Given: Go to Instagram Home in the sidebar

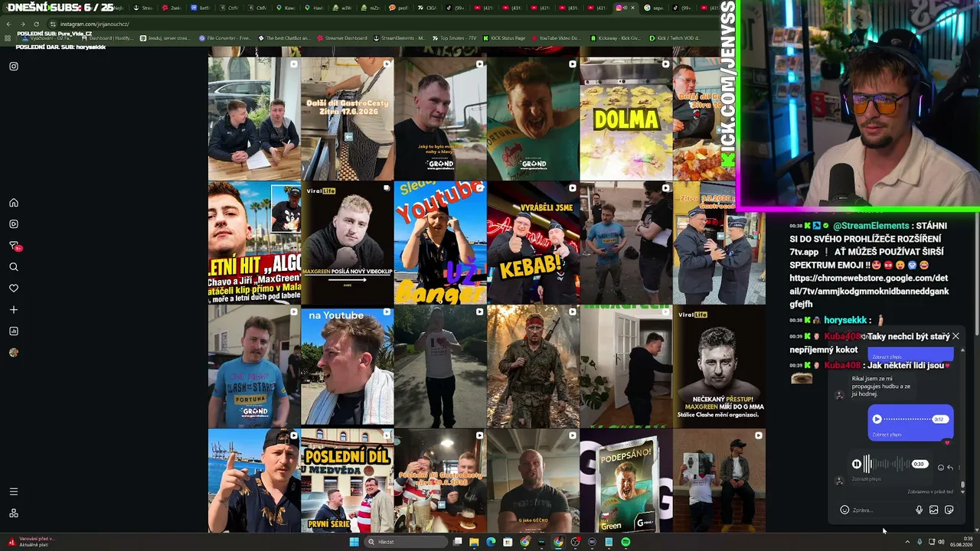Looking at the screenshot, I should tap(14, 203).
